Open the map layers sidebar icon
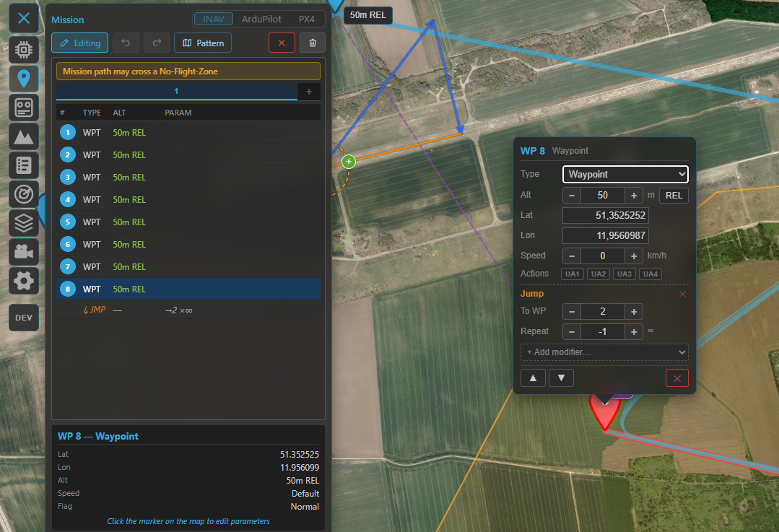Image resolution: width=779 pixels, height=532 pixels. 24,223
